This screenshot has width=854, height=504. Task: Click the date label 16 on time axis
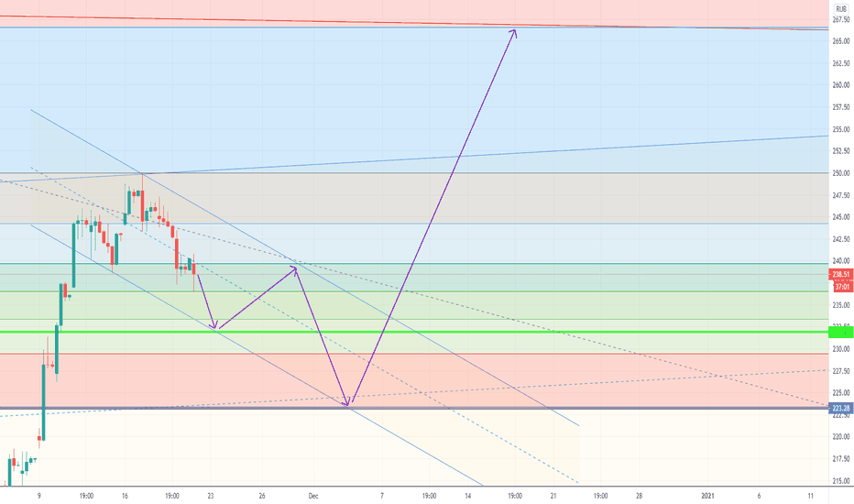[x=125, y=496]
